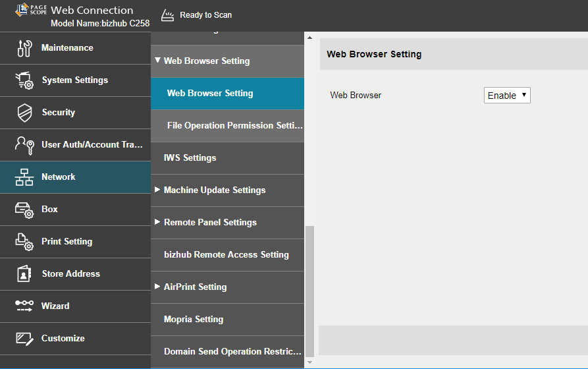The width and height of the screenshot is (588, 369).
Task: Open System Settings via its gear icon
Action: (x=24, y=80)
